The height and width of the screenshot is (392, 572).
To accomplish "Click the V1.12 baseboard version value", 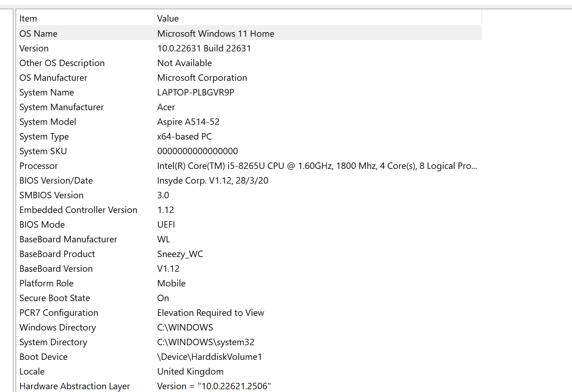I will [168, 269].
